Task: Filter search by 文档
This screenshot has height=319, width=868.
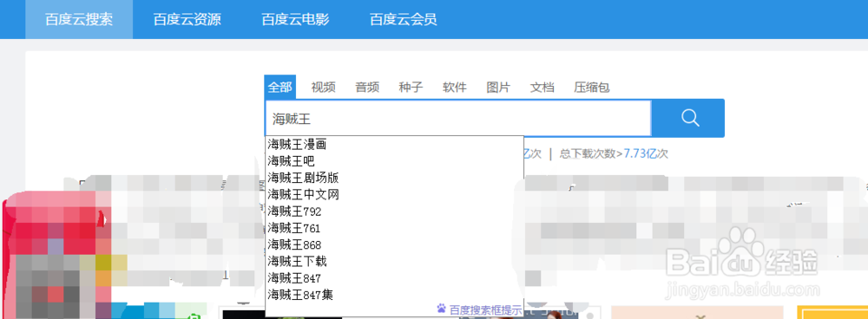Action: click(542, 88)
